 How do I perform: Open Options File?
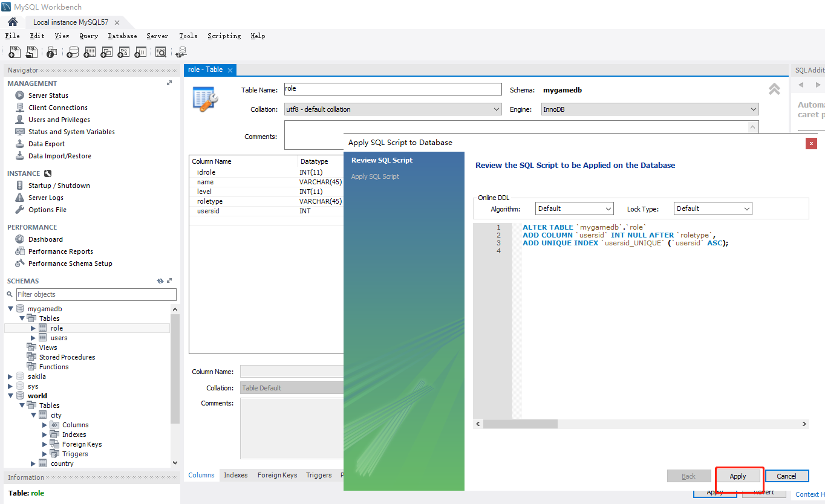[47, 210]
